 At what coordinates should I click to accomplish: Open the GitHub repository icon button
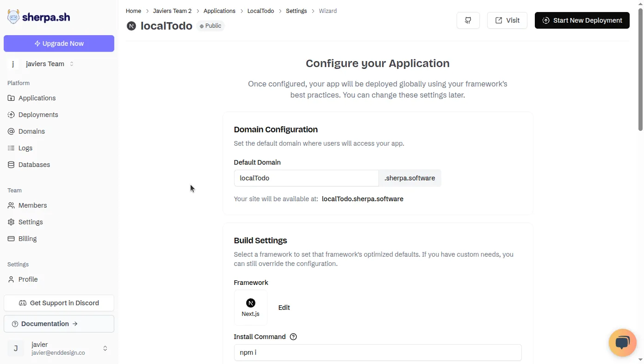468,20
